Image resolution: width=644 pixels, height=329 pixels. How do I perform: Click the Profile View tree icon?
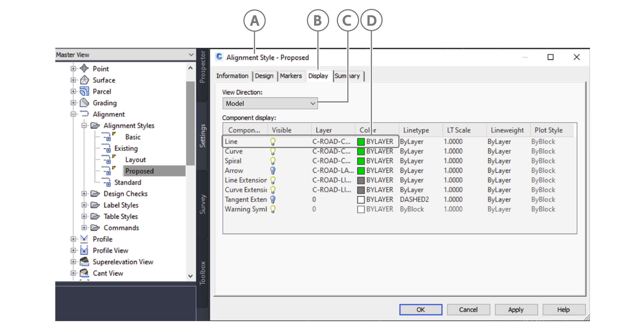click(84, 250)
